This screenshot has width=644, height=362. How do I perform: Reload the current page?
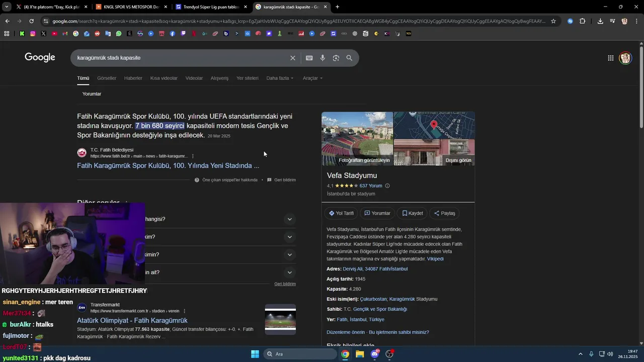(x=31, y=21)
